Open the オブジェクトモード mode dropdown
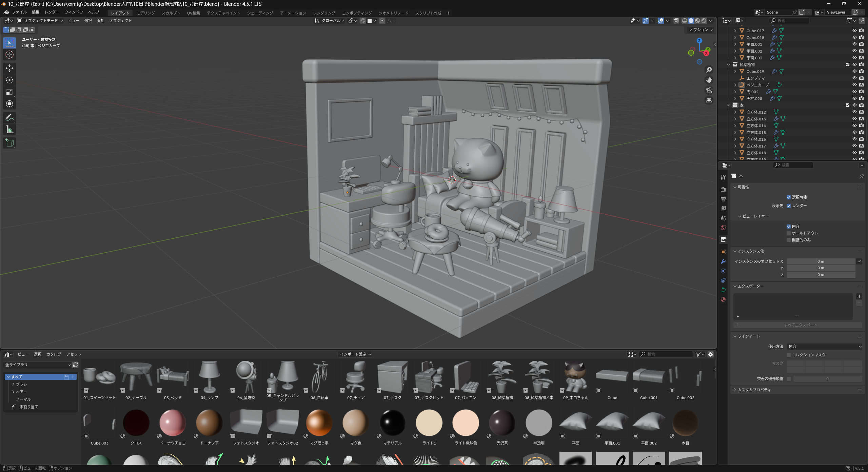 pyautogui.click(x=40, y=21)
